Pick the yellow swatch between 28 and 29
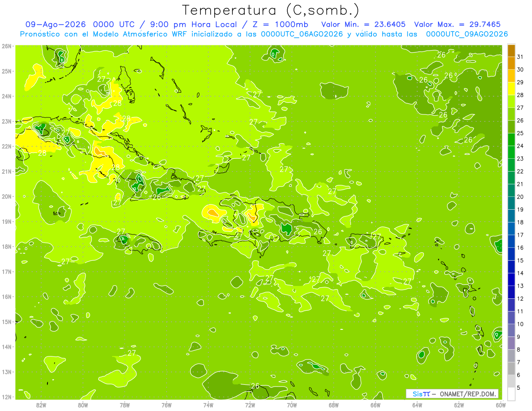The image size is (532, 411). click(511, 89)
